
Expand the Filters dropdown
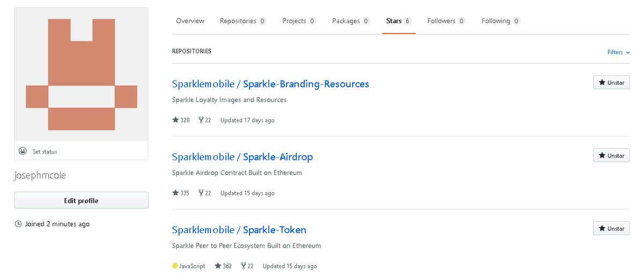pyautogui.click(x=618, y=52)
